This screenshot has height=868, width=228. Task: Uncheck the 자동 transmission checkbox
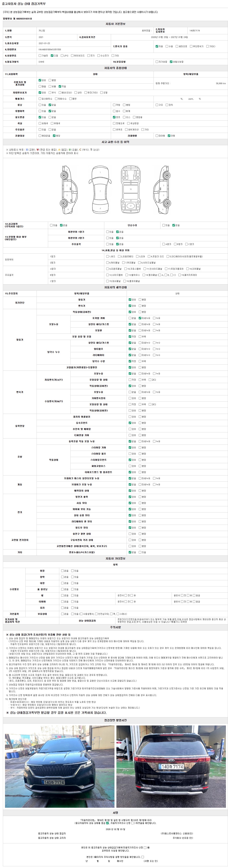point(157,46)
